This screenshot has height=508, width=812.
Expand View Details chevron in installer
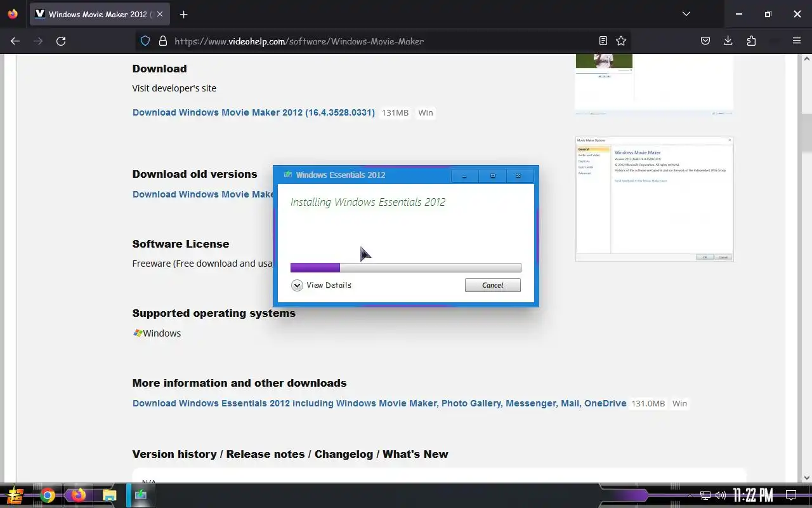click(297, 285)
